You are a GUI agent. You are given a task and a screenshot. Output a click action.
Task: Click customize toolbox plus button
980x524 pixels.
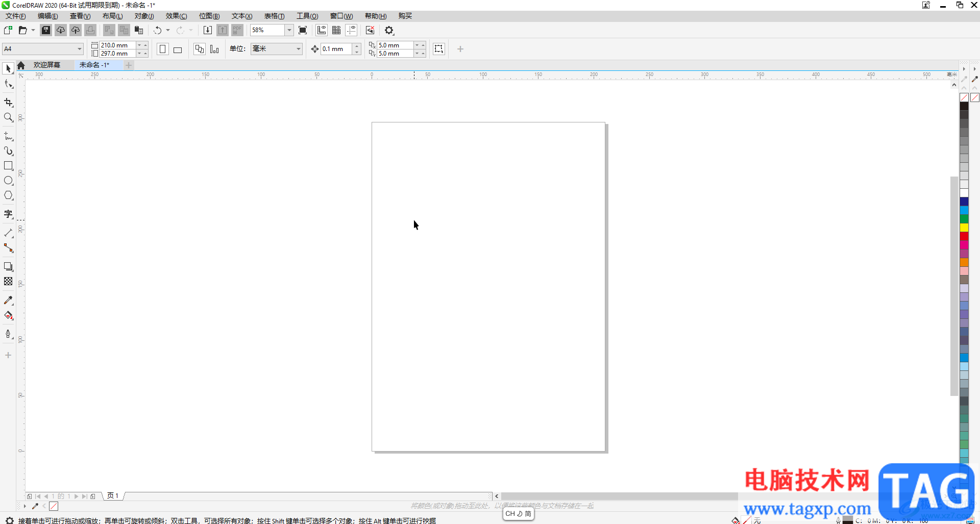(x=8, y=355)
